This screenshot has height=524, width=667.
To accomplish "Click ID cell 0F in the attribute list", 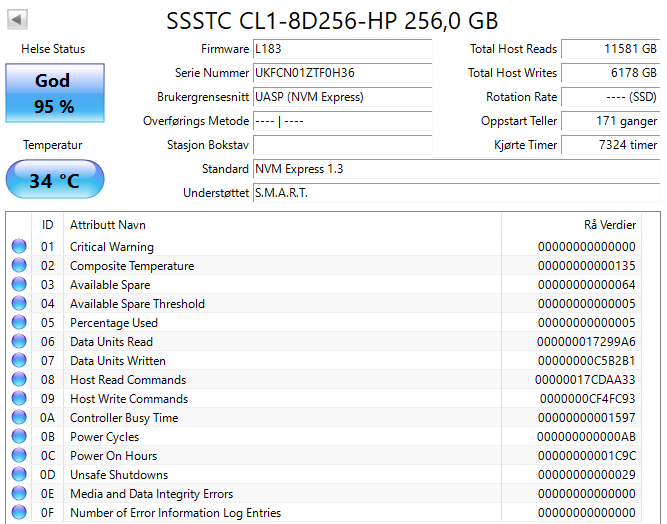I will [48, 513].
